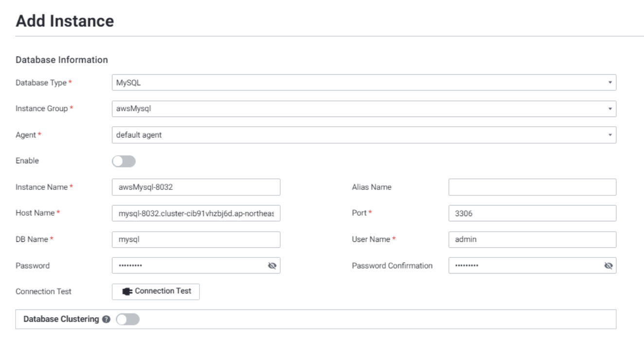
Task: Toggle the Enable switch on
Action: click(124, 161)
